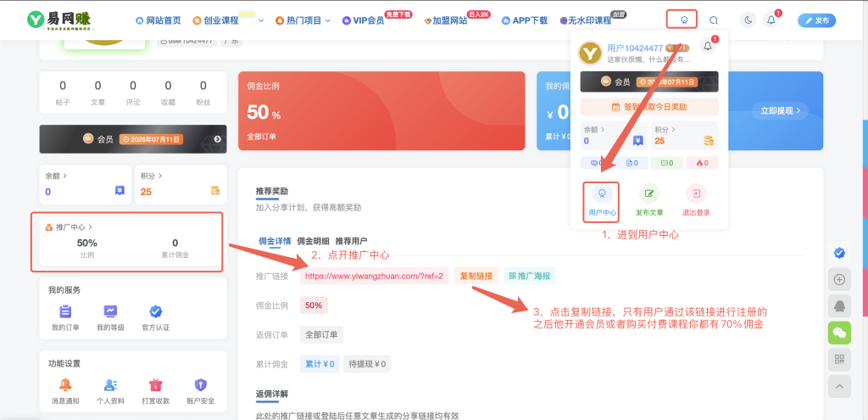Click the 50% commission ratio tag
Screen dimensions: 868x420
(x=314, y=305)
